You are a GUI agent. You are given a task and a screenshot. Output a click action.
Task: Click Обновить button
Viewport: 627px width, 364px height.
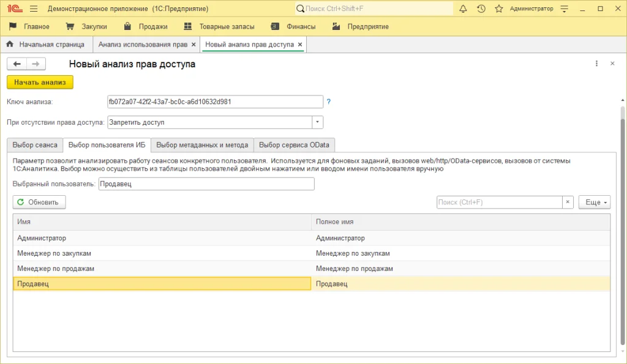[x=39, y=202]
